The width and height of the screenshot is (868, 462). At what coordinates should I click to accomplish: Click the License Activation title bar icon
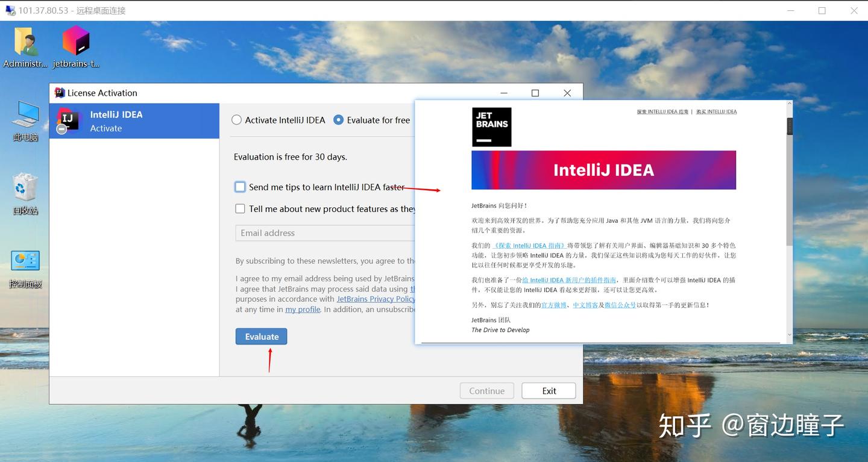pos(59,93)
